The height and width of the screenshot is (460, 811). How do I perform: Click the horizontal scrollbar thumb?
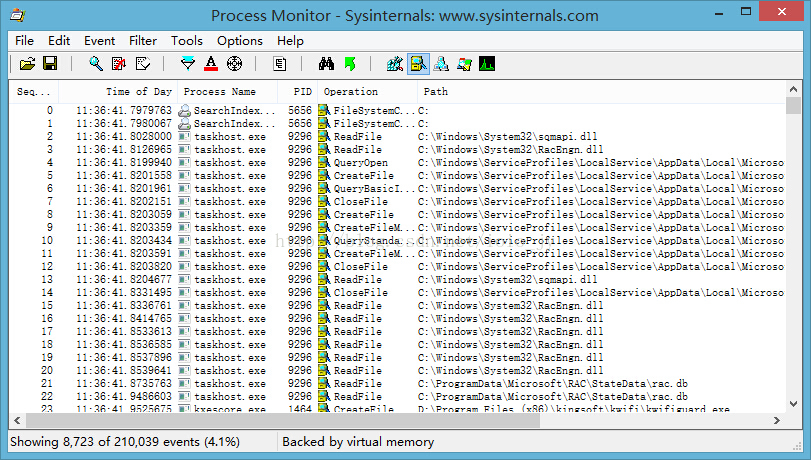[x=282, y=421]
